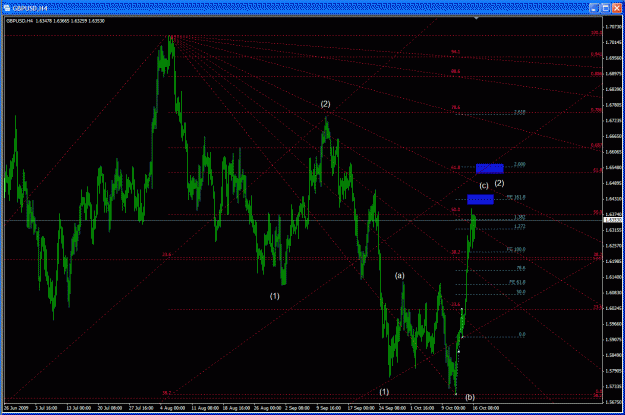Click the chart window icon in title bar
The height and width of the screenshot is (415, 625).
tap(7, 8)
